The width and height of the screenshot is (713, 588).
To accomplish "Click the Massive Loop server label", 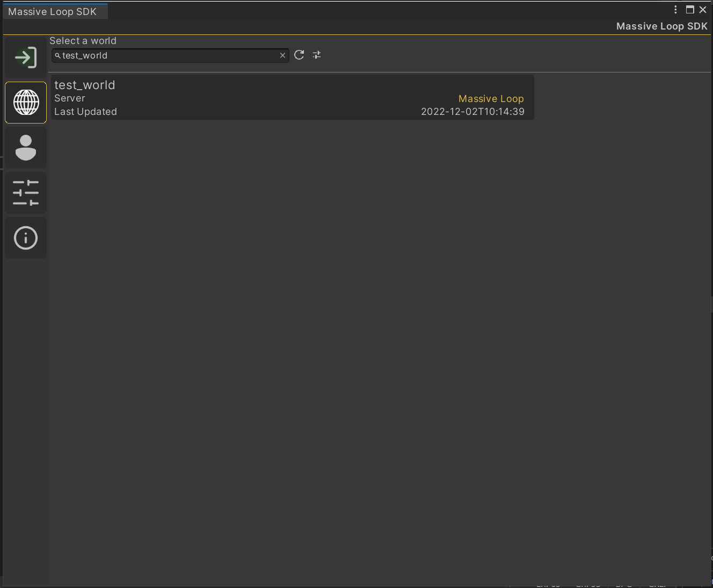I will 491,99.
